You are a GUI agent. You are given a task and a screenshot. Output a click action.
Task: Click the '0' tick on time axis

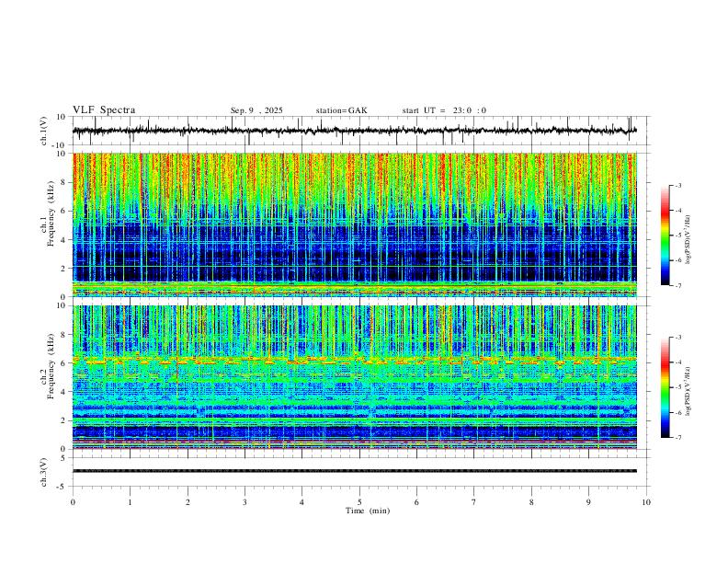pyautogui.click(x=73, y=502)
